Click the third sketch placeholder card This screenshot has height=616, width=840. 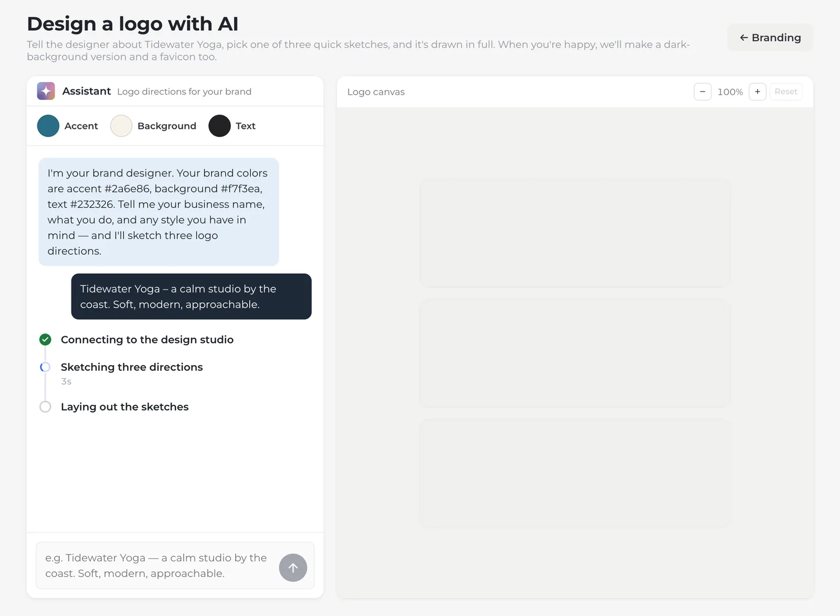pos(575,473)
